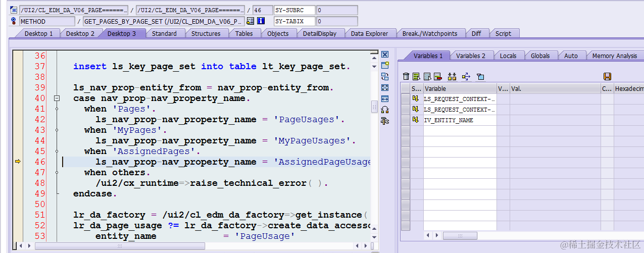The image size is (644, 253).
Task: Click the variables table horizontal scrollbar
Action: pos(460,235)
